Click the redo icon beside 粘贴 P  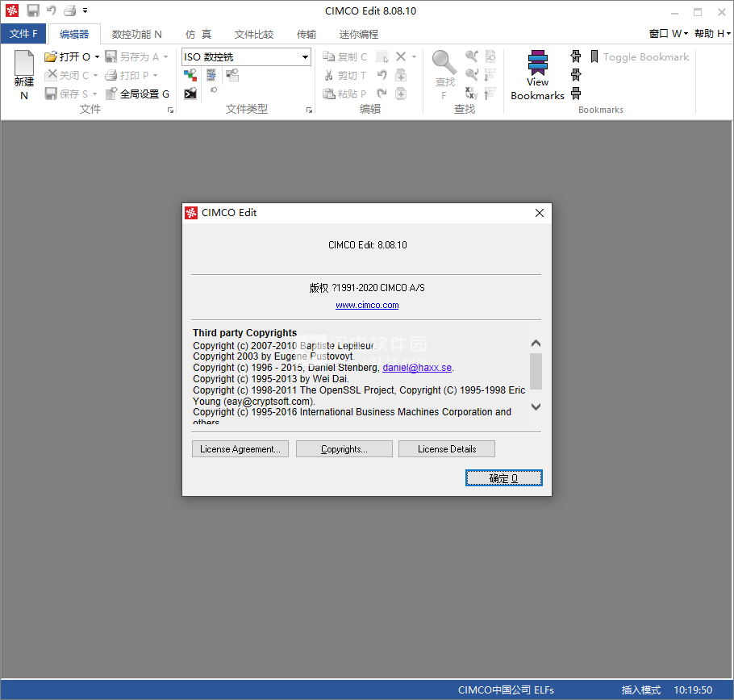tap(382, 93)
